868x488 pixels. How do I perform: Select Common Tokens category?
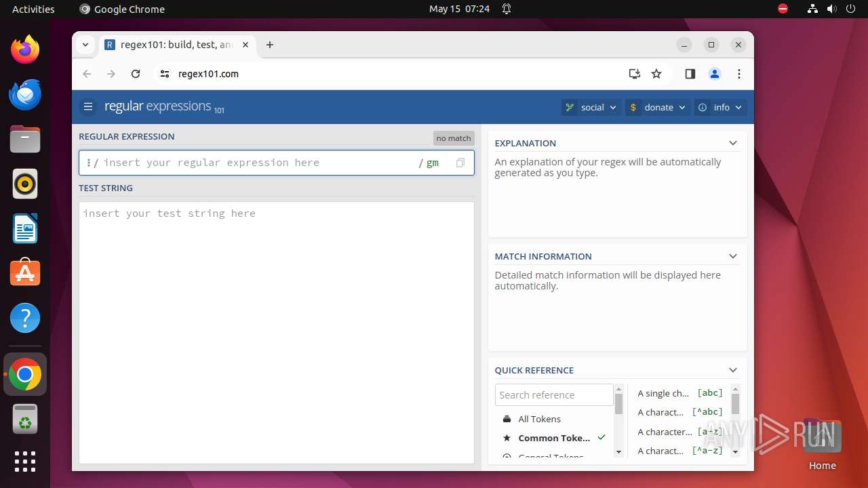(x=554, y=438)
